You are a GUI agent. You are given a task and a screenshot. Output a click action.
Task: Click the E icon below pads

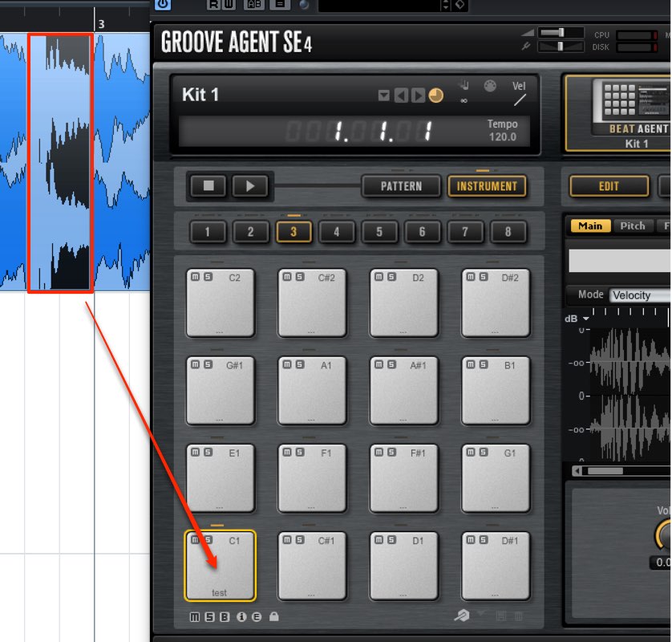tap(257, 616)
